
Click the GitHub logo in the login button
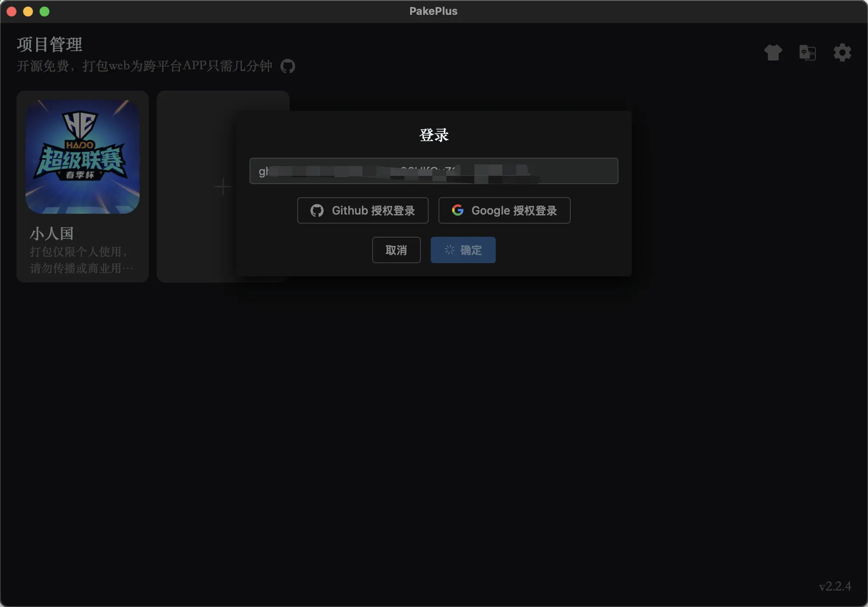point(317,210)
